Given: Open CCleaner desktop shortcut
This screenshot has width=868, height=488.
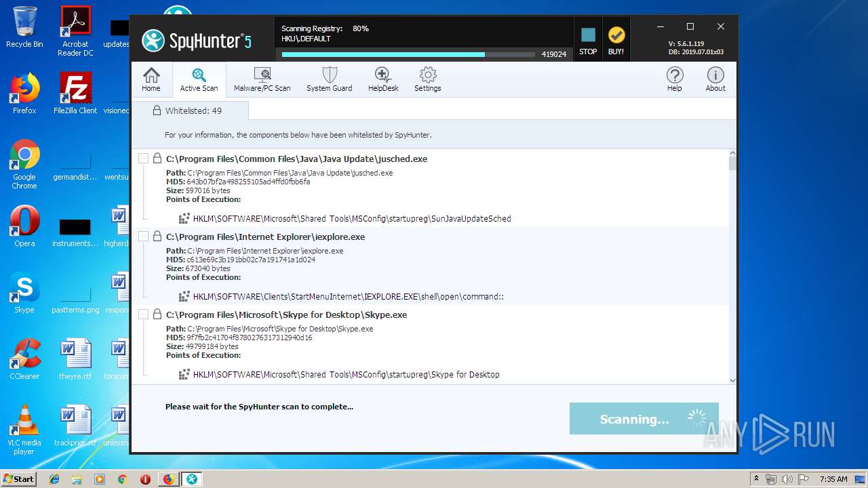Looking at the screenshot, I should (x=24, y=359).
